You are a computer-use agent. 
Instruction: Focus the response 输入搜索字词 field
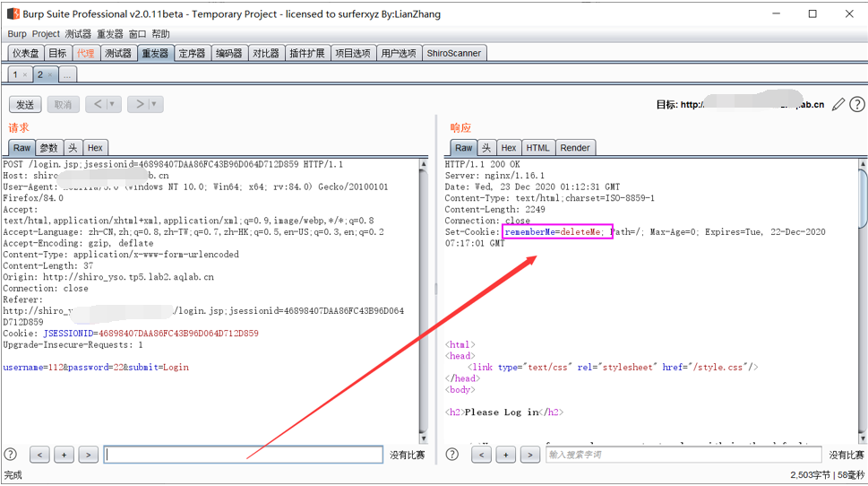coord(683,455)
